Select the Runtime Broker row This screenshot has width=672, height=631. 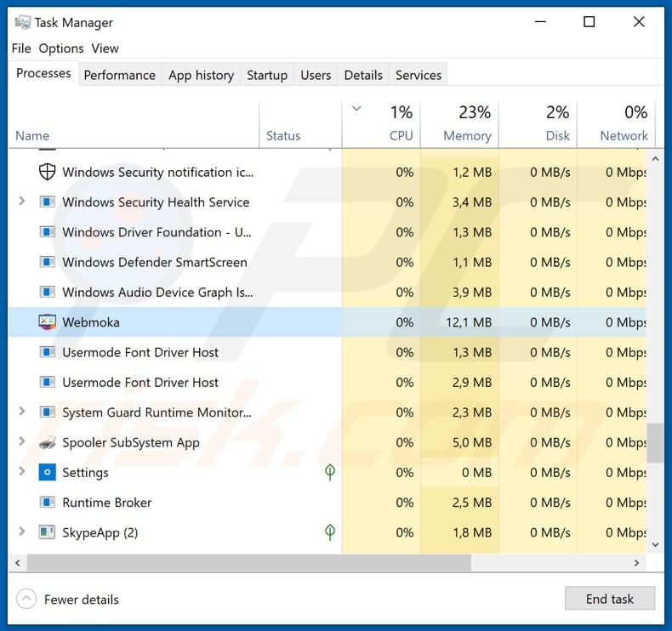[x=327, y=502]
